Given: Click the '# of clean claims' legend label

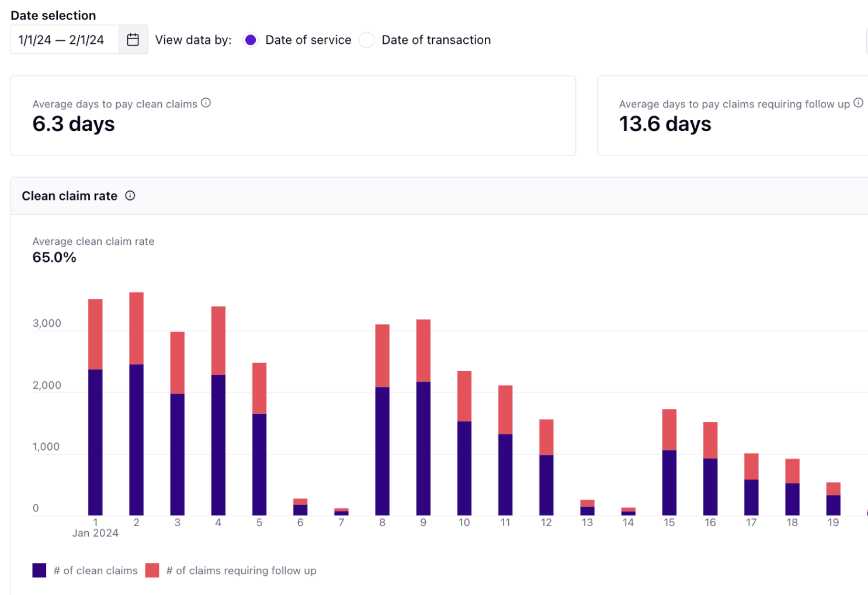Looking at the screenshot, I should tap(96, 570).
